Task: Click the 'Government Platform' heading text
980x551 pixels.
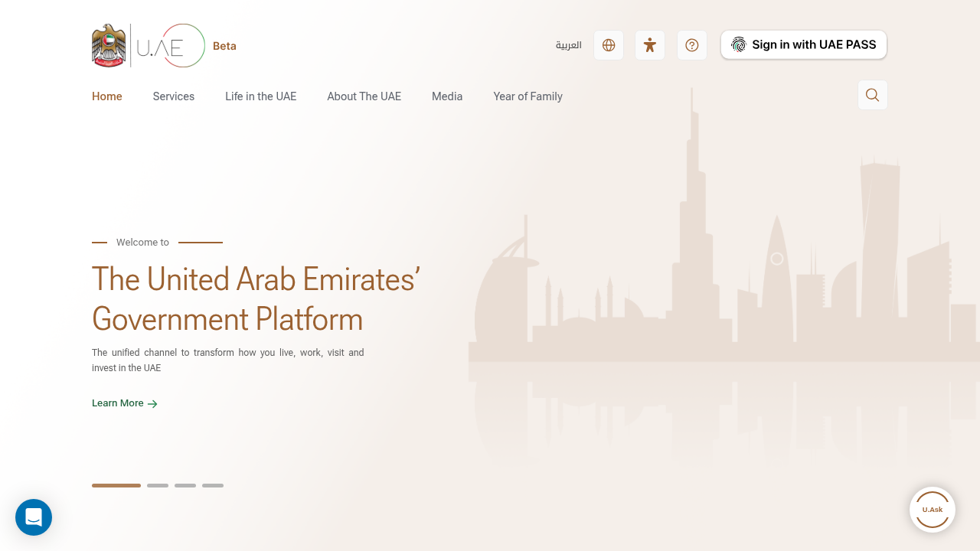Action: (227, 319)
